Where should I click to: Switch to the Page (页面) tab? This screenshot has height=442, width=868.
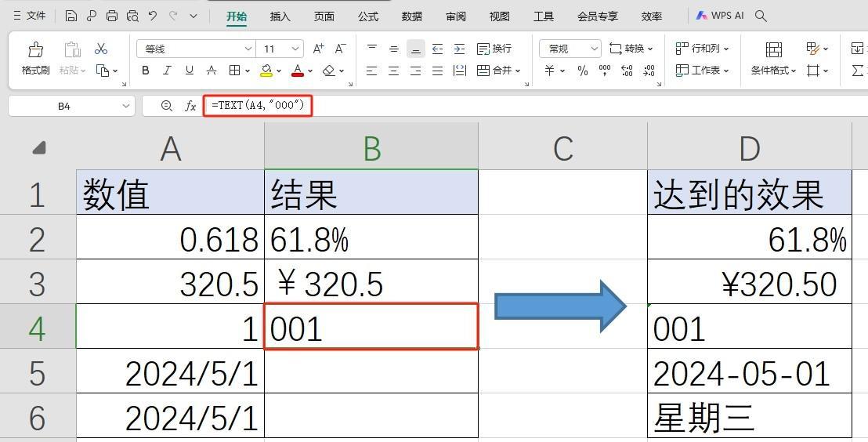tap(324, 16)
